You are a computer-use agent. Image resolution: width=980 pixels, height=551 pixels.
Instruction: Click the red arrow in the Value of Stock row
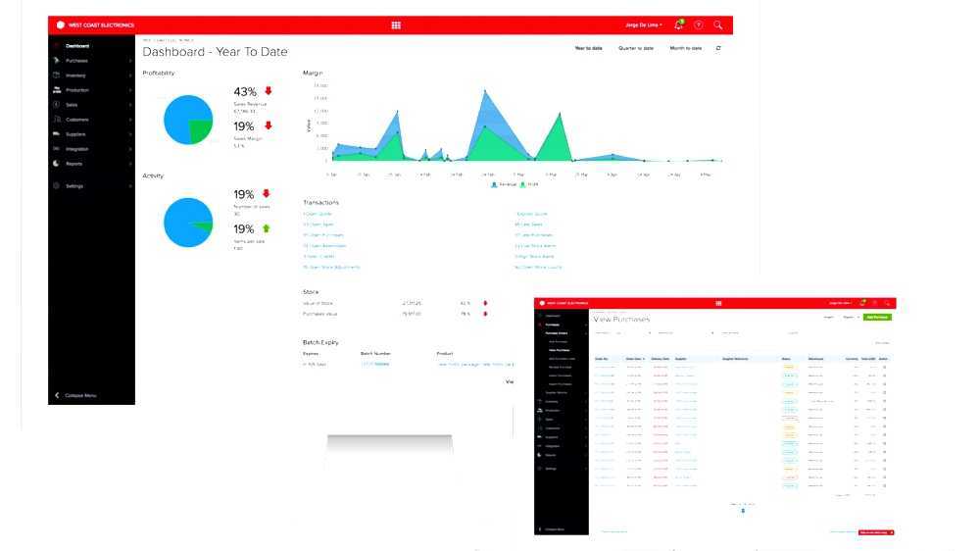(485, 303)
